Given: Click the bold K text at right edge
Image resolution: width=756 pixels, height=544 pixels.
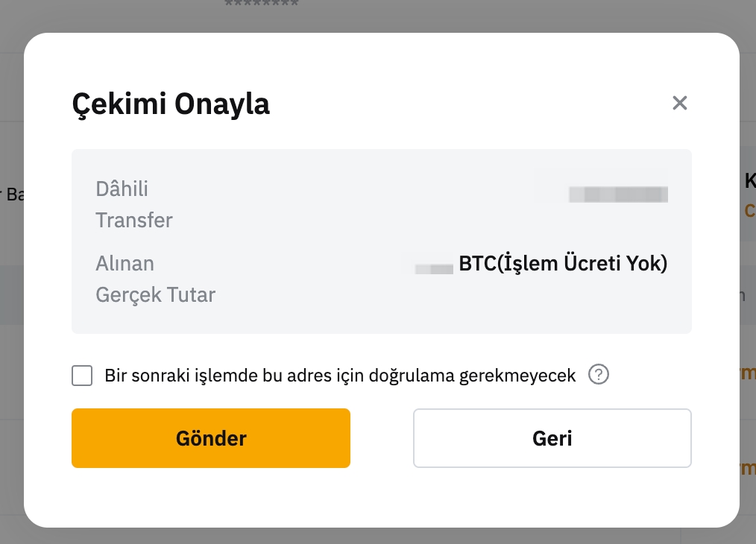Looking at the screenshot, I should tap(750, 180).
